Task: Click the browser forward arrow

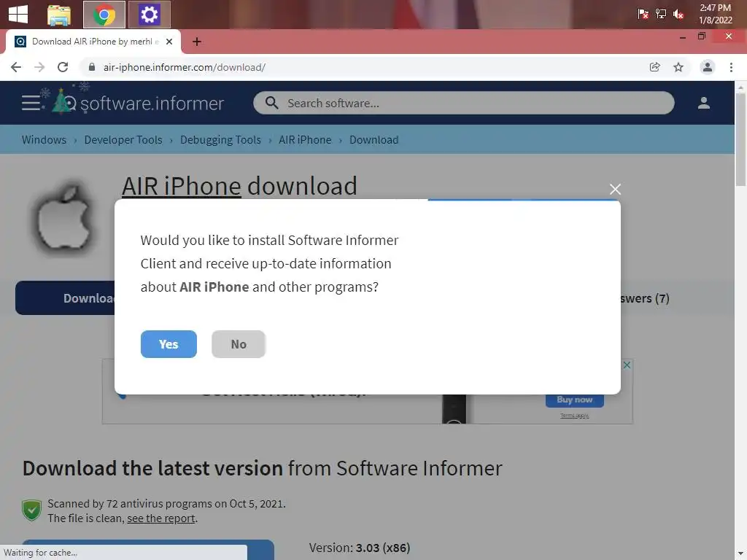Action: 39,67
